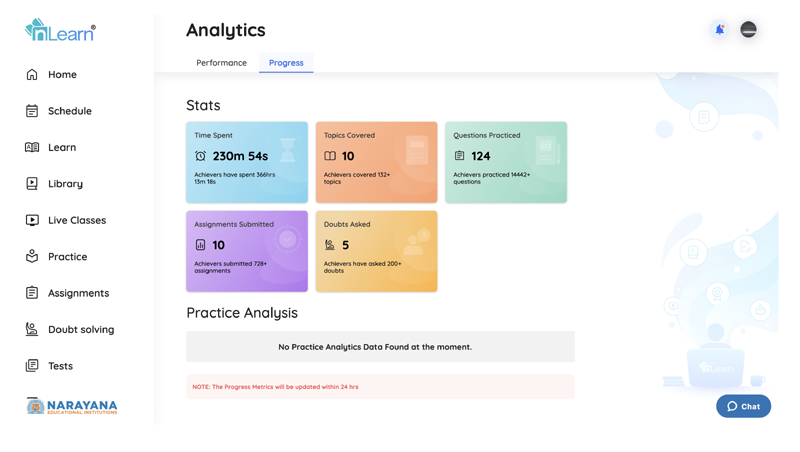Open the Time Spent stats card
Viewport: 800px width, 452px height.
click(x=247, y=162)
